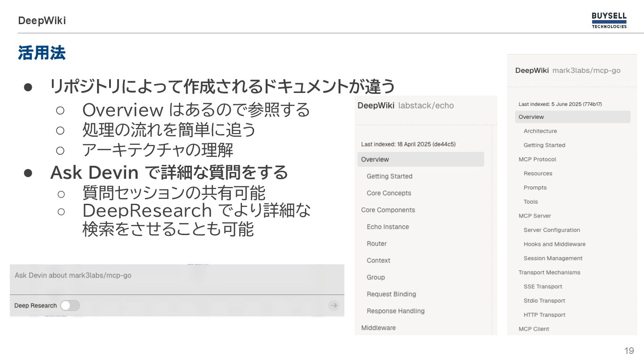Click DeepWiki labstack/echo header
The image size is (644, 362).
(406, 105)
